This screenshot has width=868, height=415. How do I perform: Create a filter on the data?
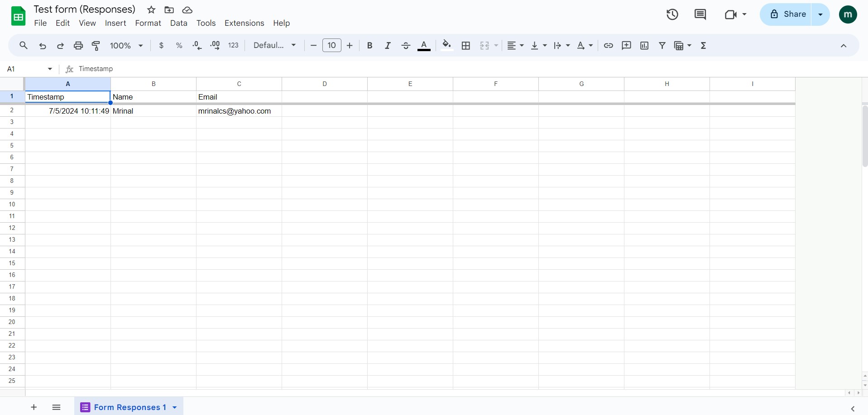[662, 45]
